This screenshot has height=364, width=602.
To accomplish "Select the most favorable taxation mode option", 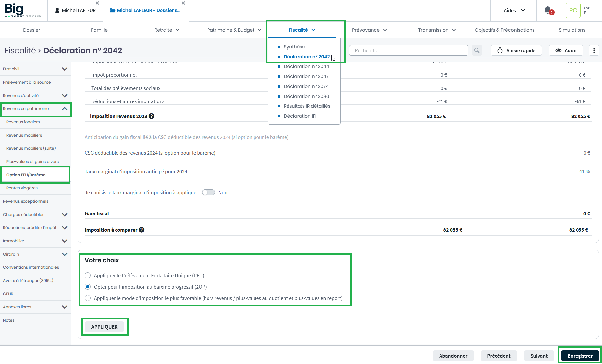I will (x=88, y=298).
